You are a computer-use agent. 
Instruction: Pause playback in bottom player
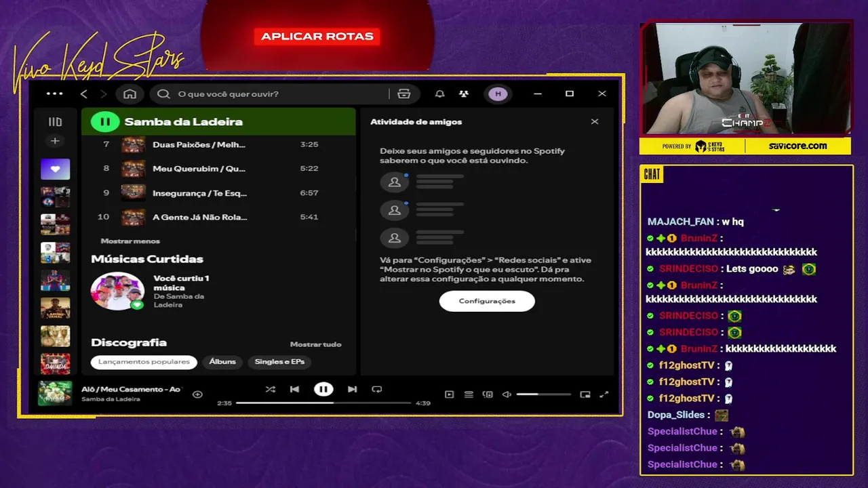(x=323, y=389)
